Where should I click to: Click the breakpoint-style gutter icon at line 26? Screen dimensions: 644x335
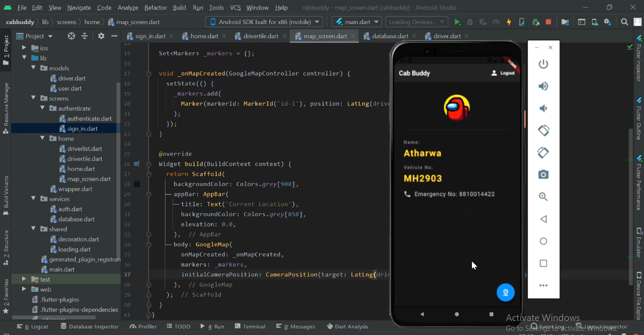point(137,164)
